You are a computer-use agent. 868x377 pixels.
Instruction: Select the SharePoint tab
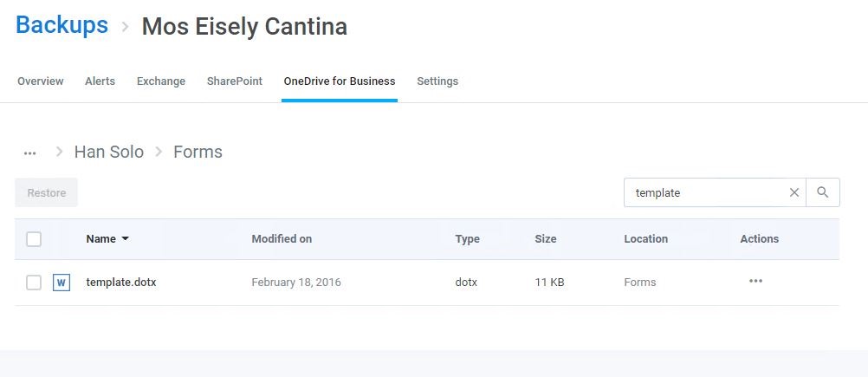[x=235, y=81]
